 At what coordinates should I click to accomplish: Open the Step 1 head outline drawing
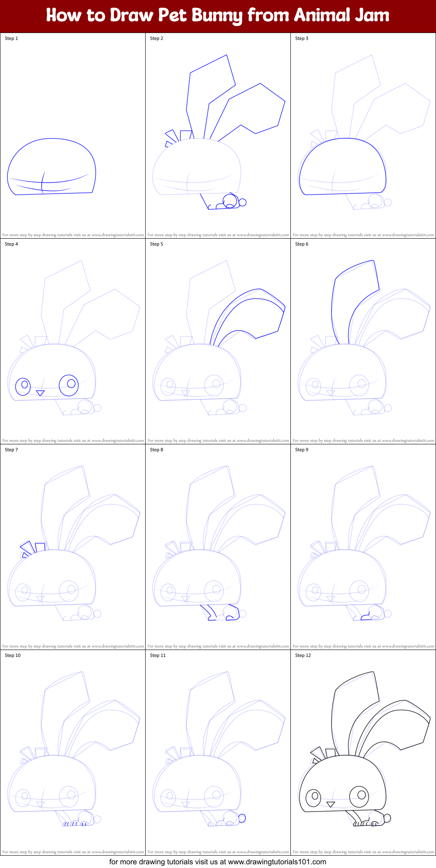click(x=52, y=167)
